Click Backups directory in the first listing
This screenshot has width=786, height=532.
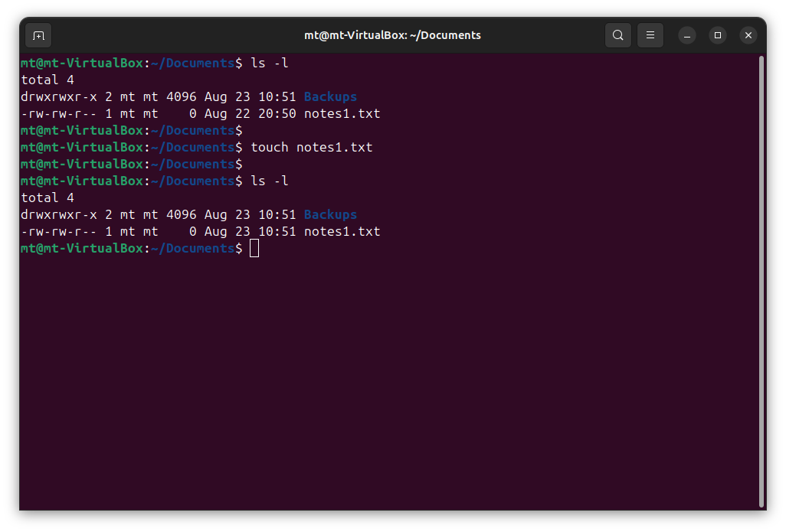[x=330, y=96]
